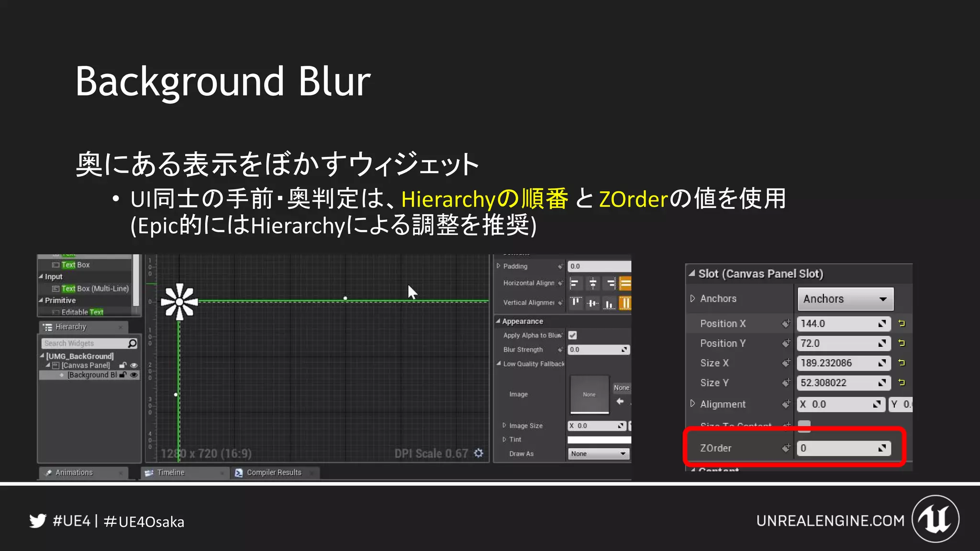Click the bind icon next to Blur Strength
980x551 pixels.
[560, 350]
